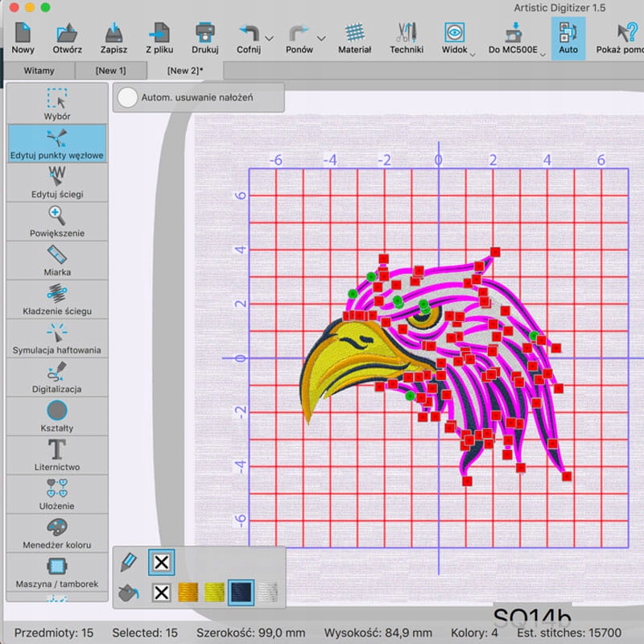Viewport: 644px width, 644px height.
Task: Expand the Ponów redo history arrow
Action: click(321, 38)
